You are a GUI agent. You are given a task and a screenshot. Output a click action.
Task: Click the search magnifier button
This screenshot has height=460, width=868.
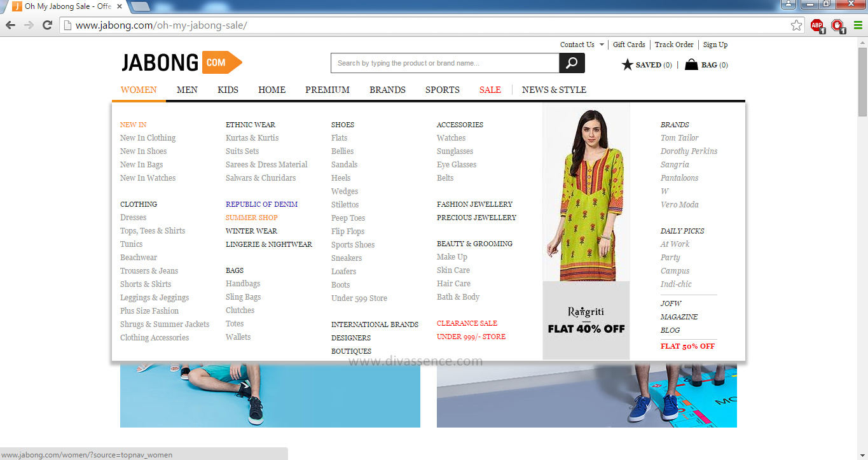pos(572,63)
